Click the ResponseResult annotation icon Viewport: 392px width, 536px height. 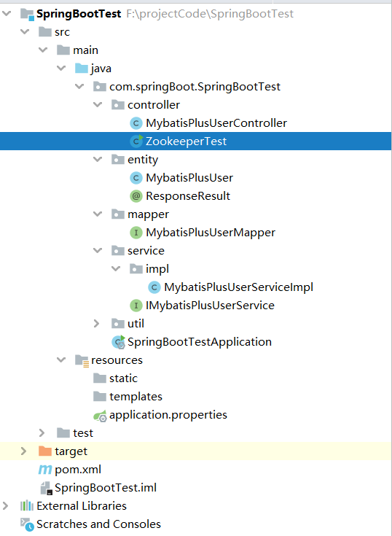click(x=136, y=196)
